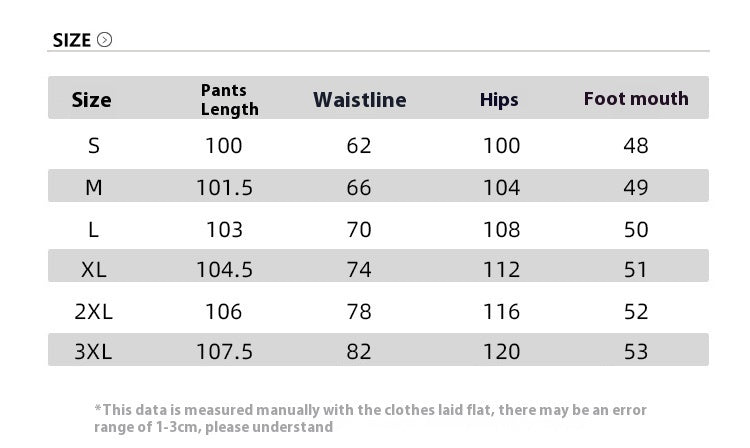This screenshot has height=448, width=750.
Task: Click the S size row label
Action: pos(94,146)
